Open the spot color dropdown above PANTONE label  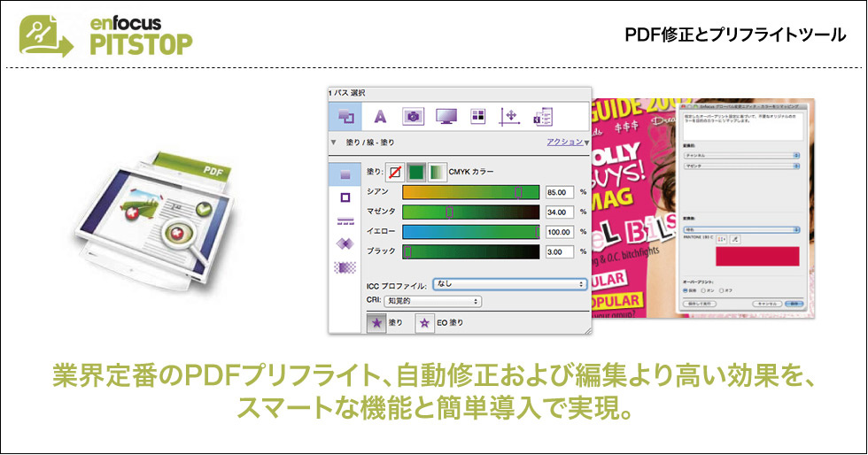click(741, 230)
